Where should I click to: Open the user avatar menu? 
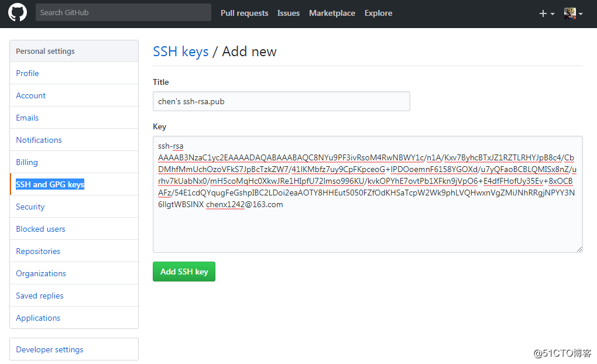point(573,13)
